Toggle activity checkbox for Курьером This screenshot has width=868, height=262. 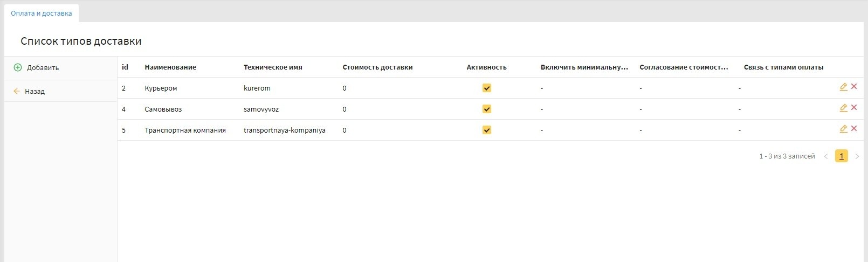tap(486, 88)
